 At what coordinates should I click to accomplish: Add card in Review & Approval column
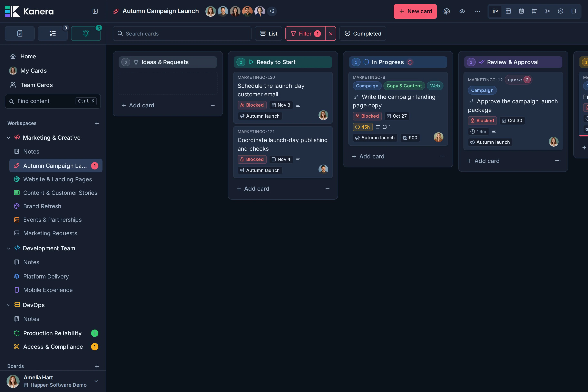pyautogui.click(x=483, y=161)
